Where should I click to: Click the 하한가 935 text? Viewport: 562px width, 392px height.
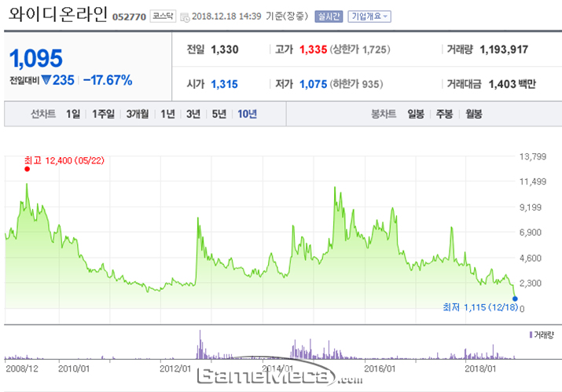coord(357,84)
